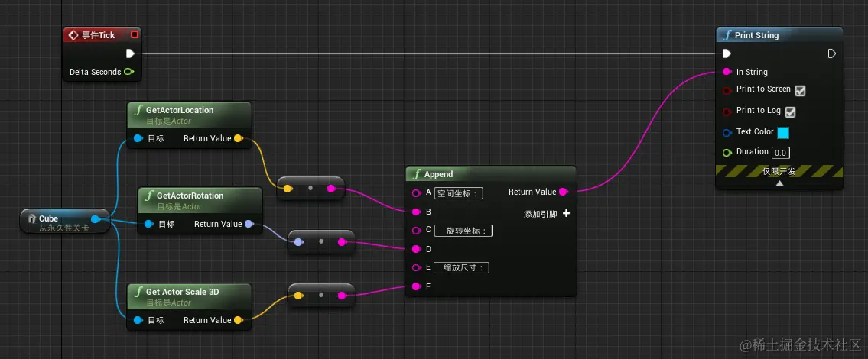
Task: Click the Text Color input pin
Action: [727, 133]
